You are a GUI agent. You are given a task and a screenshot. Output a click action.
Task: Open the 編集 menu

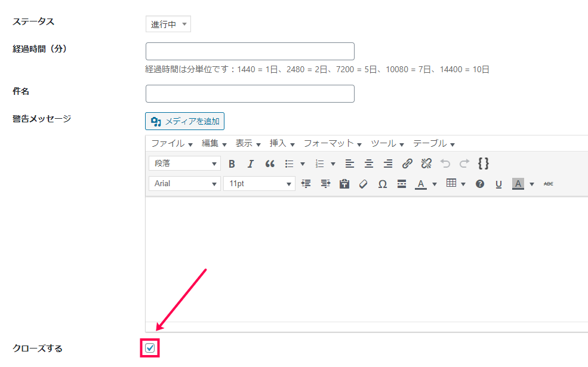(x=214, y=144)
